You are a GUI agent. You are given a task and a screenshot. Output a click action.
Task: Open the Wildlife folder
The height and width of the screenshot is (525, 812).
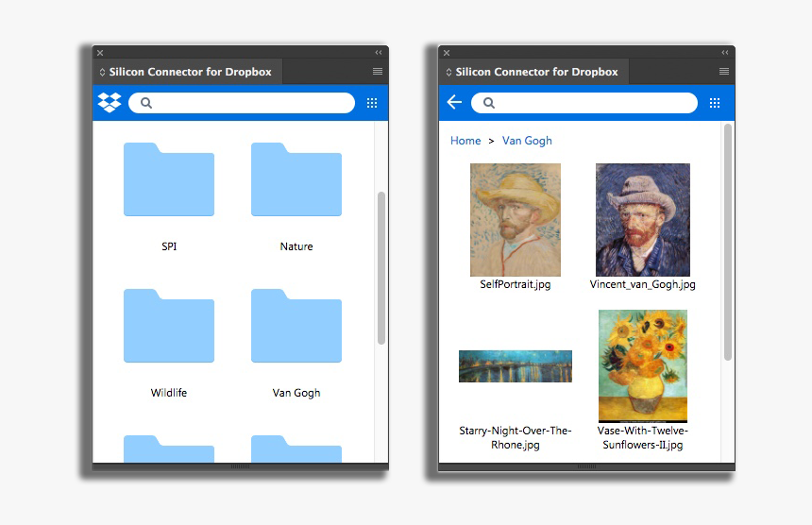(169, 326)
